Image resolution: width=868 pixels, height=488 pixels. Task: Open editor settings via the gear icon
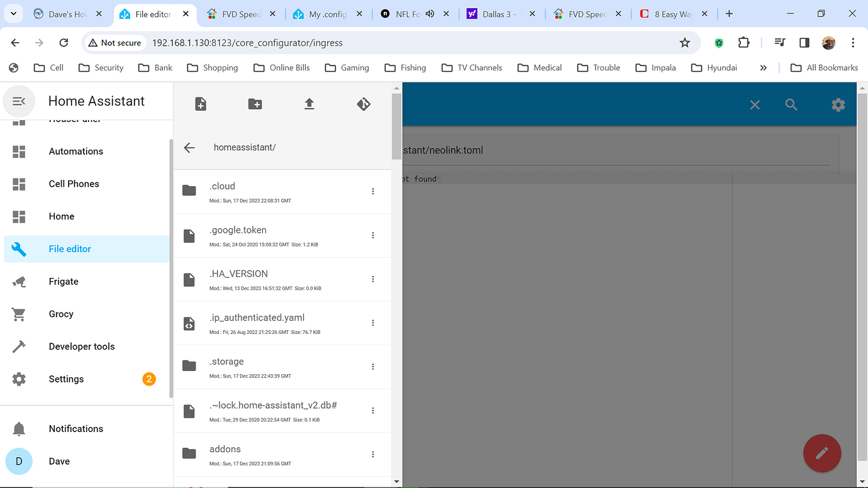(x=838, y=105)
